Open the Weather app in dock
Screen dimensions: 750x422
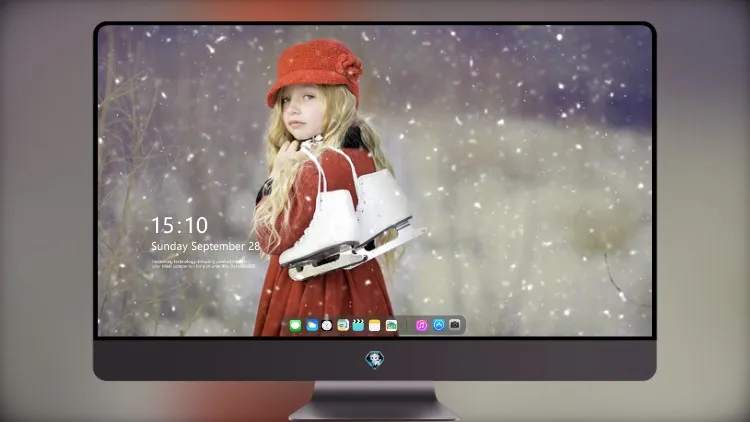[x=312, y=326]
